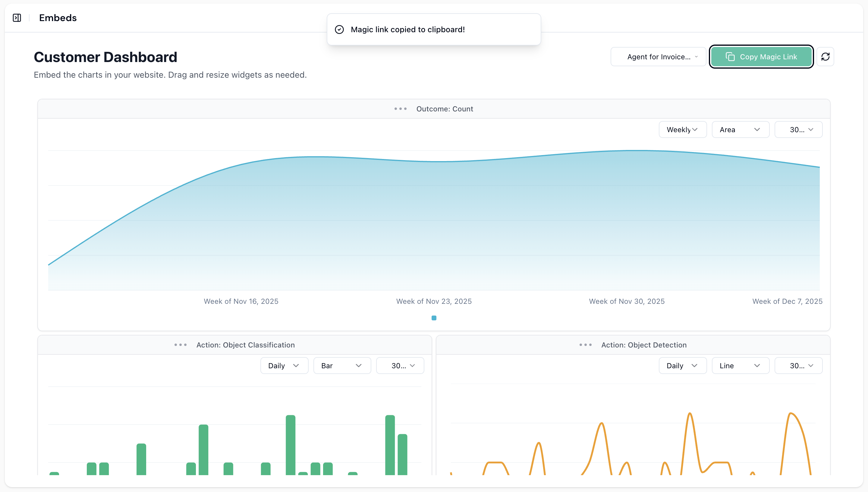Click the three-dot handle on Outcome: Count

click(x=400, y=109)
